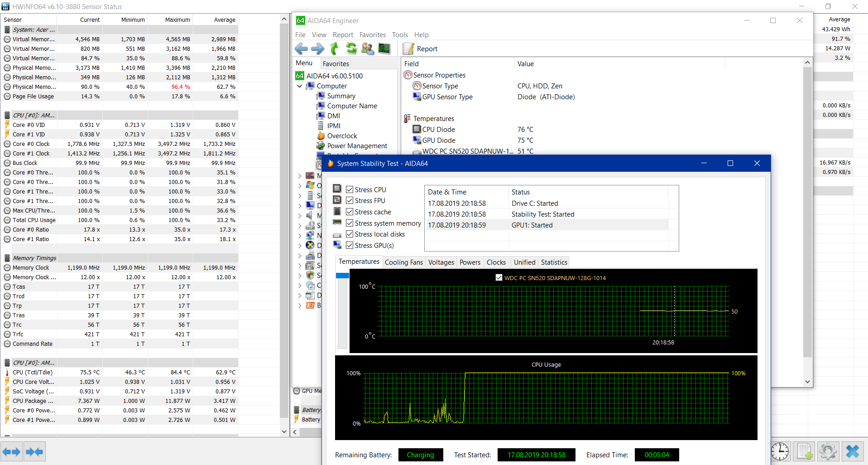This screenshot has height=465, width=868.
Task: Click the Report toolbar button label
Action: pos(427,49)
